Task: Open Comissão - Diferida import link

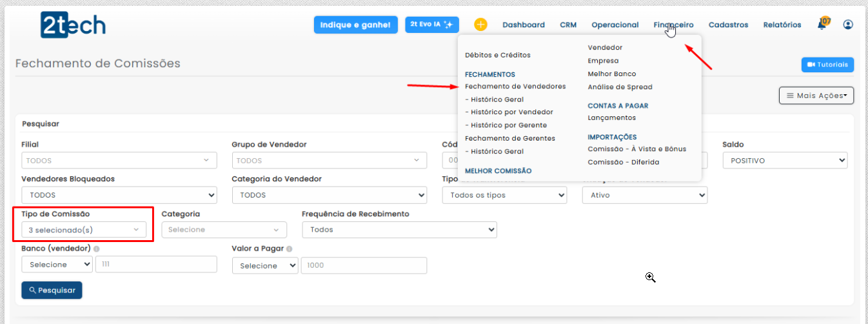Action: (x=623, y=162)
